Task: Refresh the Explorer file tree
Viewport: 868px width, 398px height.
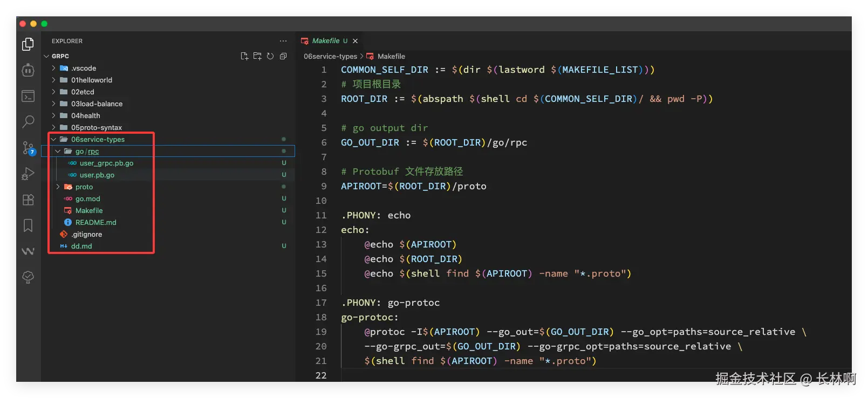Action: pos(270,56)
